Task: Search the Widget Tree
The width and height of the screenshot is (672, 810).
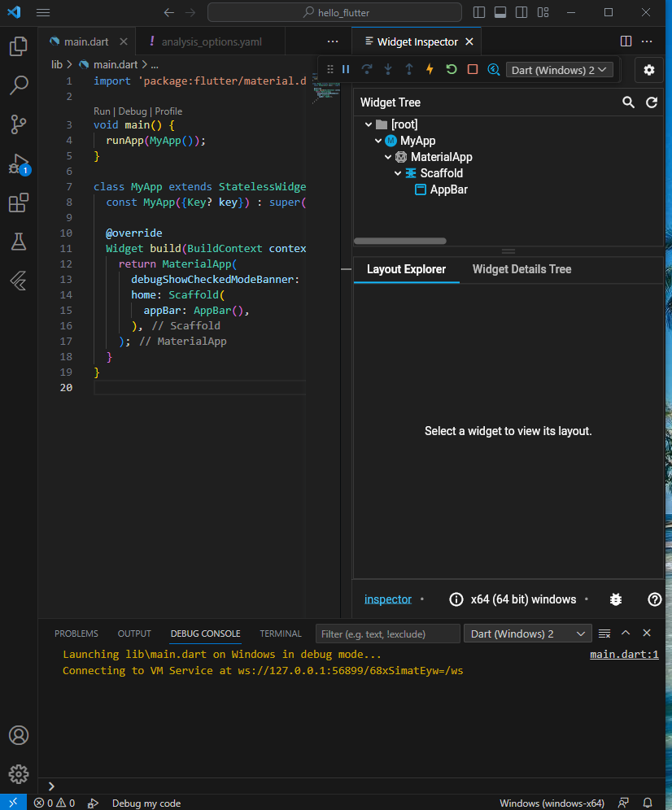Action: [628, 102]
